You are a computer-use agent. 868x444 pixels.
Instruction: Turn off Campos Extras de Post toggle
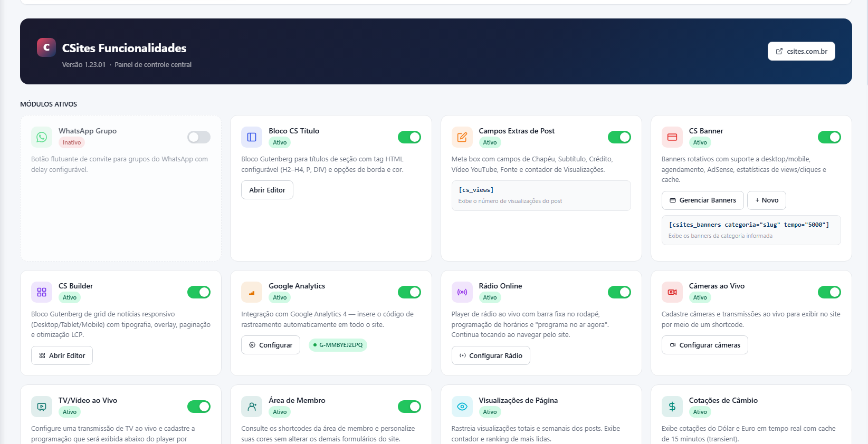click(619, 137)
